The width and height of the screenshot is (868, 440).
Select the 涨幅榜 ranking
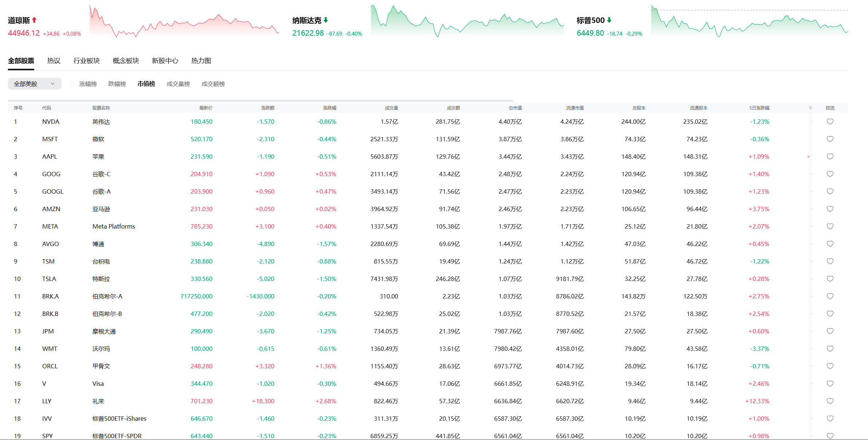[88, 84]
